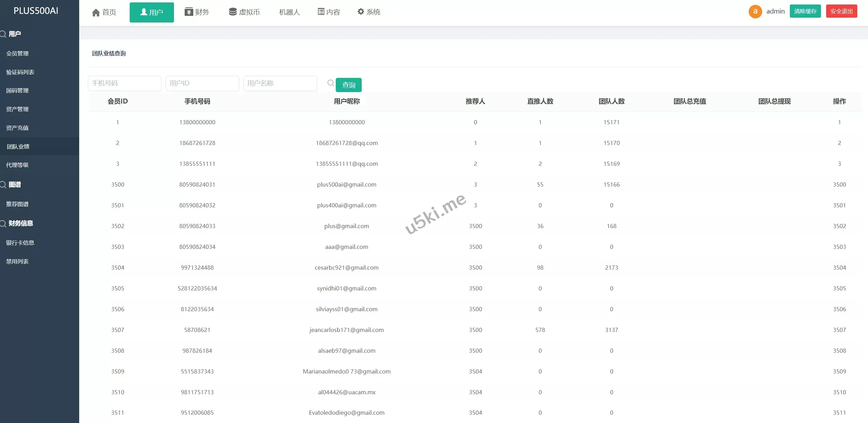
Task: Click the document icon next to 内容
Action: (321, 12)
